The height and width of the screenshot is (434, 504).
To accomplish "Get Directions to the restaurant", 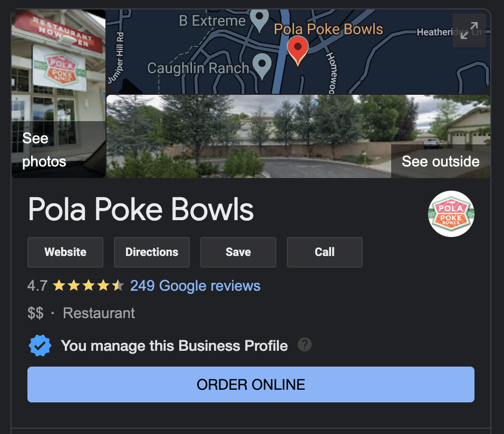I will coord(152,252).
